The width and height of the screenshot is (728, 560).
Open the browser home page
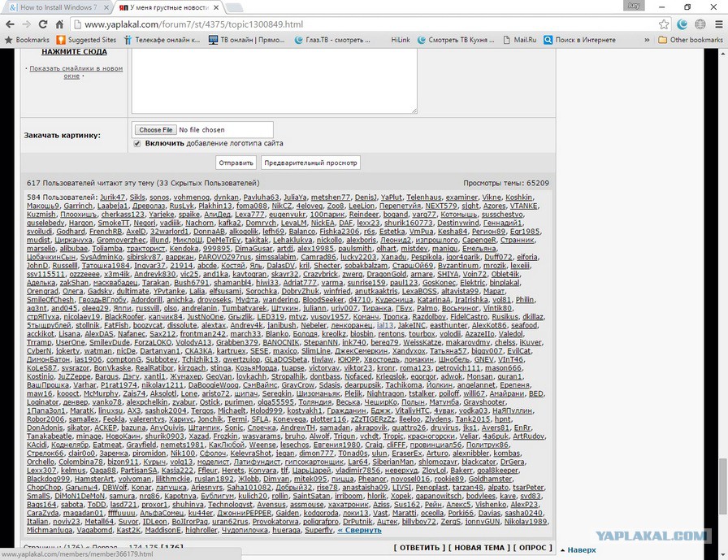click(59, 24)
